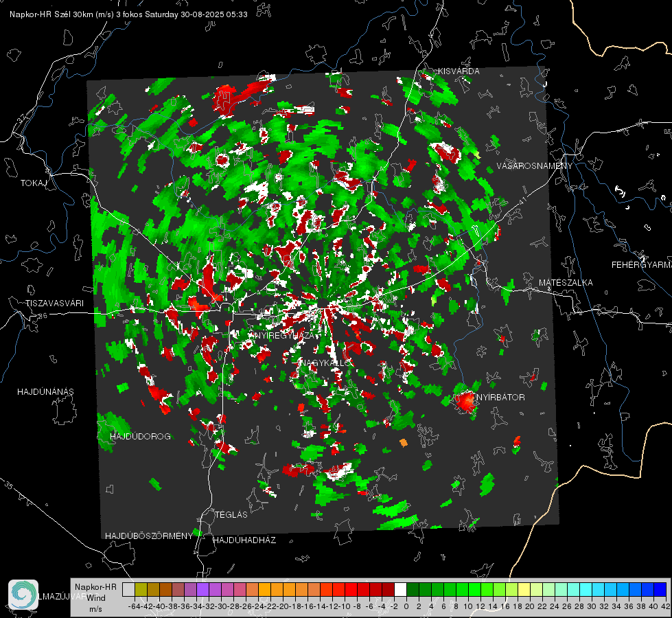Click the legend value label -64

pos(134,606)
